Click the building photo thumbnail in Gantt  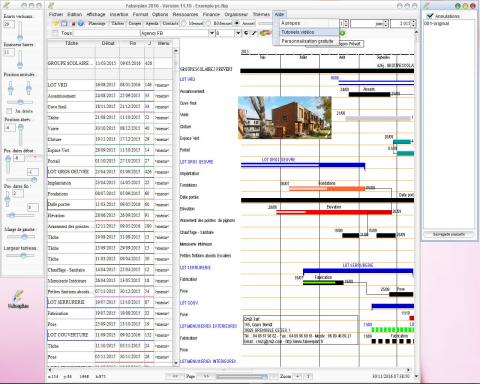click(x=285, y=117)
